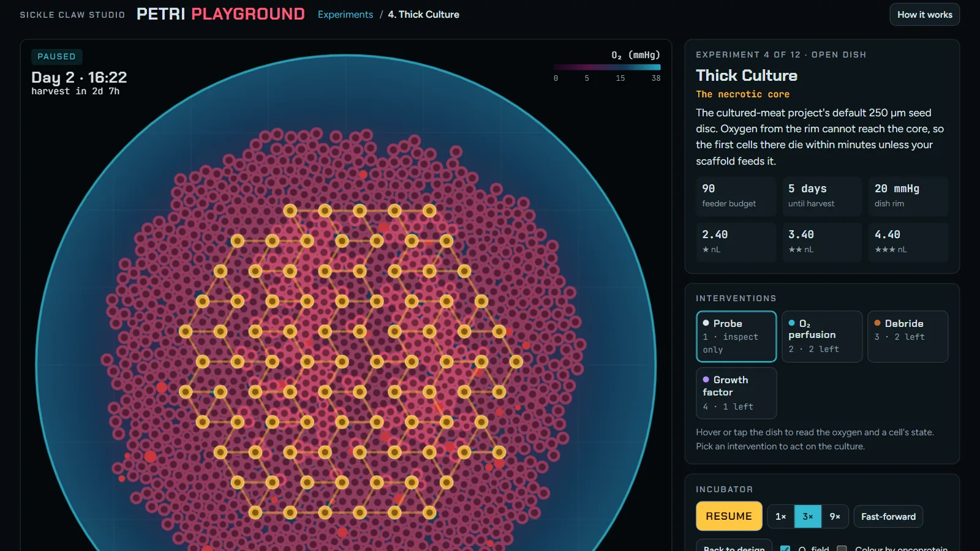Click the 3.40 two-star nL threshold
Image resolution: width=980 pixels, height=551 pixels.
tap(822, 242)
